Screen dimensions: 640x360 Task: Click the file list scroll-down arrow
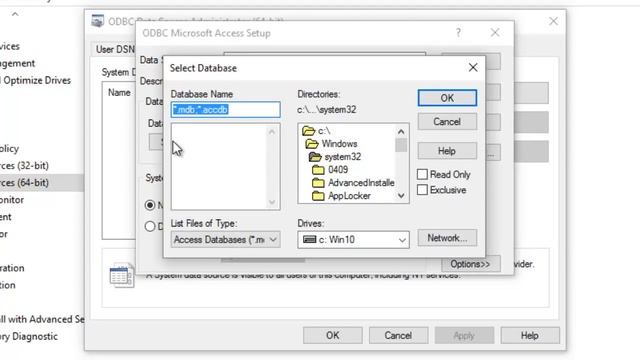coord(272,202)
